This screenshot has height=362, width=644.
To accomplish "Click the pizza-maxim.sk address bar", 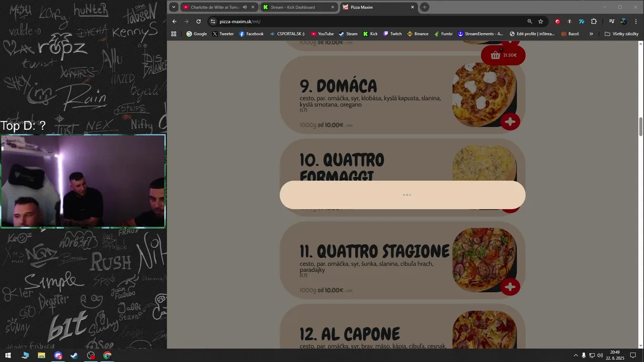I will coord(367,21).
